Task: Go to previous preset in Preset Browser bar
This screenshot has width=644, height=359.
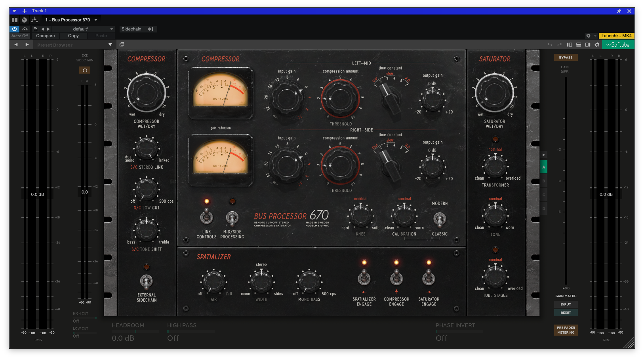Action: [16, 45]
